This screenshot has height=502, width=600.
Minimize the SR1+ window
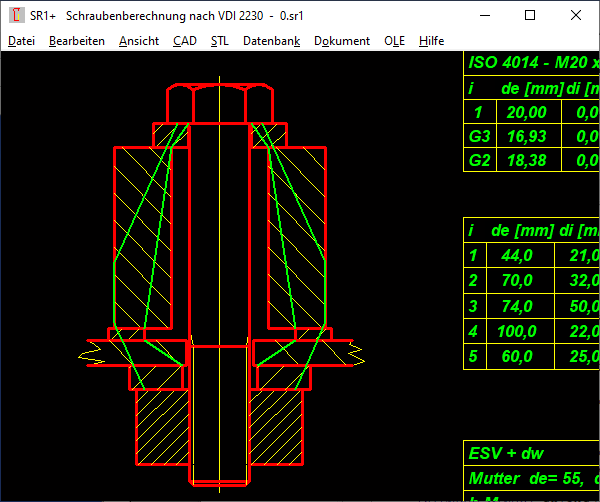pyautogui.click(x=484, y=16)
